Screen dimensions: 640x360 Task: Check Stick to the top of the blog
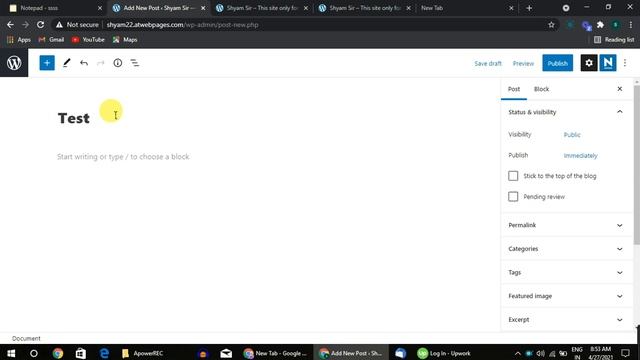[513, 176]
